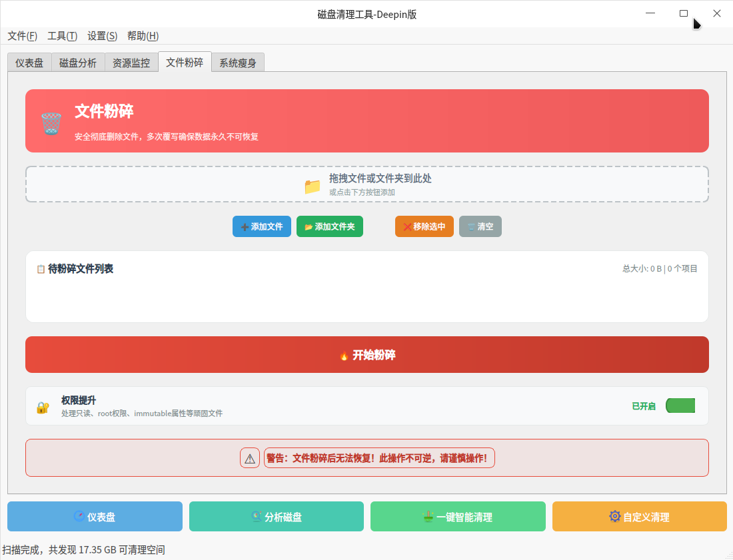The height and width of the screenshot is (560, 733).
Task: Click the broom icon on 一键智能清理 button
Action: click(x=428, y=516)
